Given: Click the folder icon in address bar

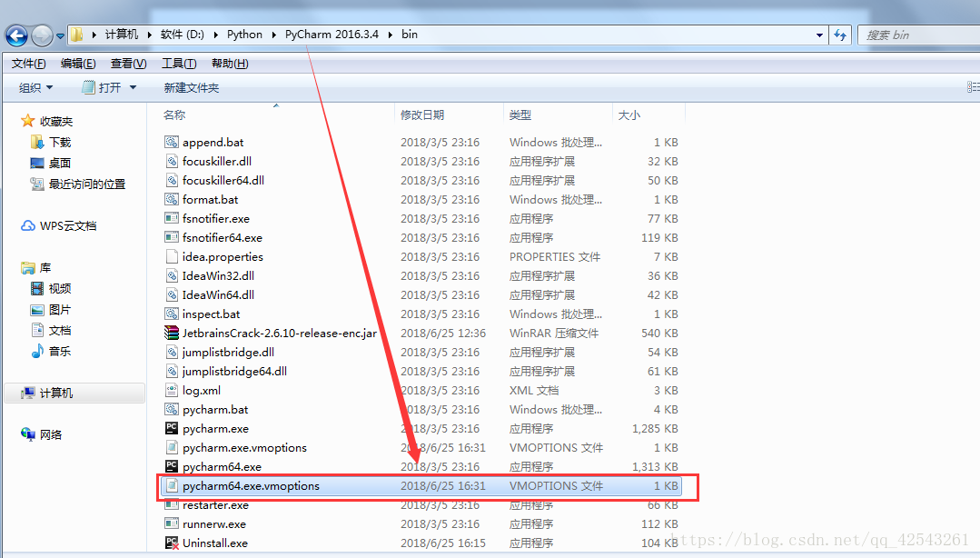Looking at the screenshot, I should pos(76,35).
